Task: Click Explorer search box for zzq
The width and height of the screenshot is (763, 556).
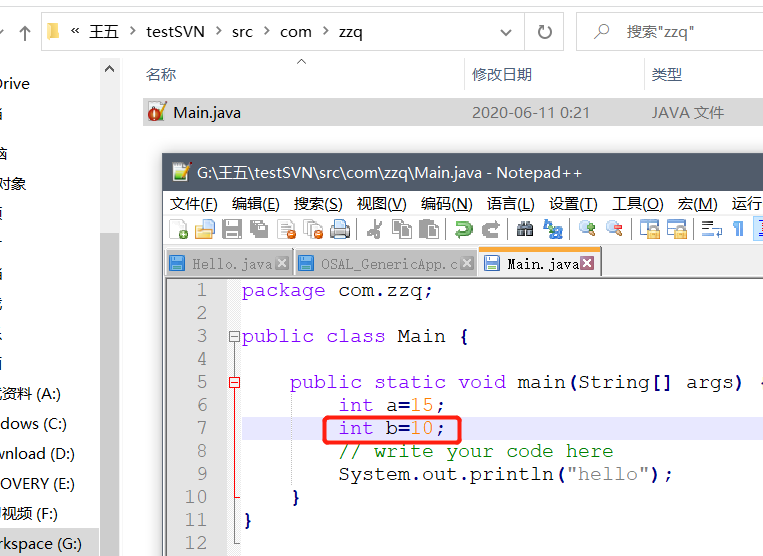Action: tap(672, 32)
